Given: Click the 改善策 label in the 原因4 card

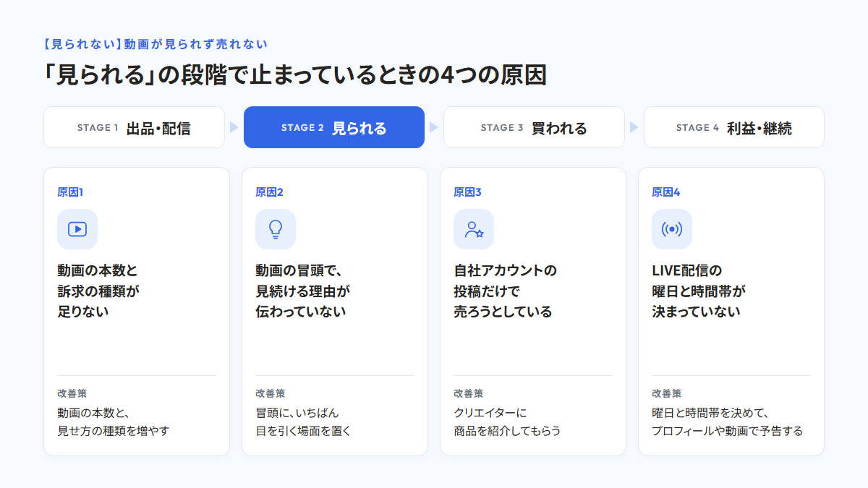Looking at the screenshot, I should pyautogui.click(x=667, y=393).
